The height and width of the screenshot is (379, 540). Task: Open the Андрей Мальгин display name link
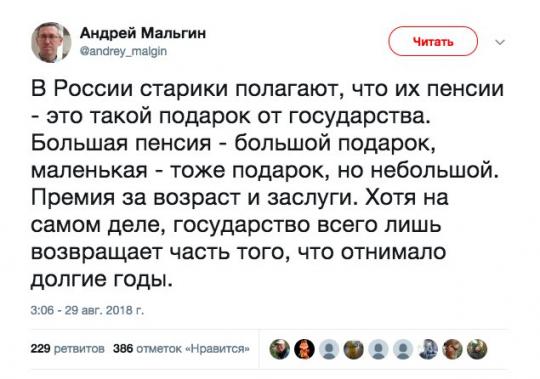tap(143, 34)
